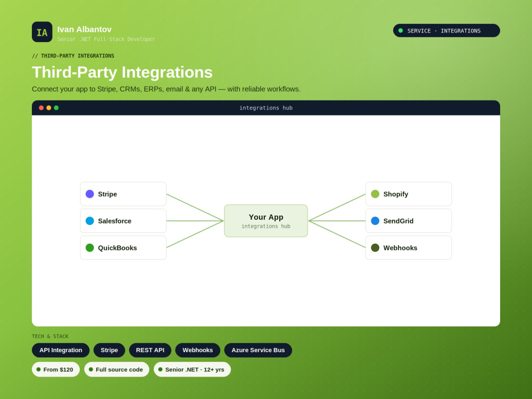Select the Webhooks tech tag
Viewport: 532px width, 399px height.
coord(197,350)
